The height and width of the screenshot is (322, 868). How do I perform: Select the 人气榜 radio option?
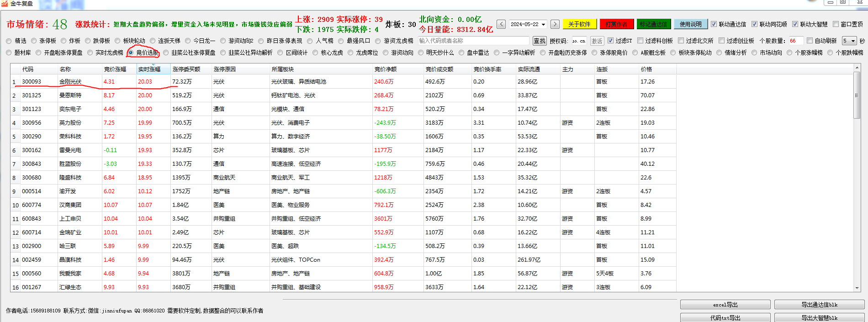coord(310,41)
